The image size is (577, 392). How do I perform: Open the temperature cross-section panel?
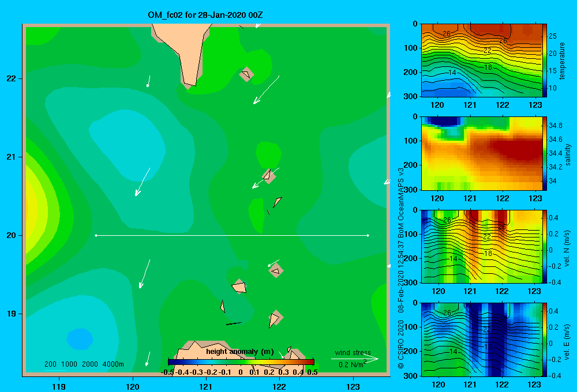481,61
